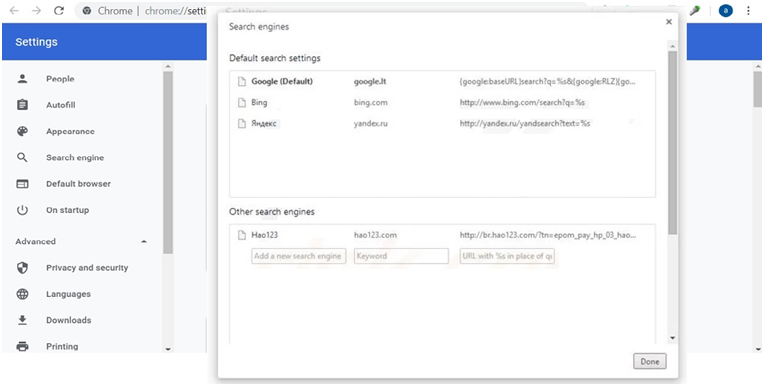
Task: Click the On startup power icon
Action: coord(22,210)
